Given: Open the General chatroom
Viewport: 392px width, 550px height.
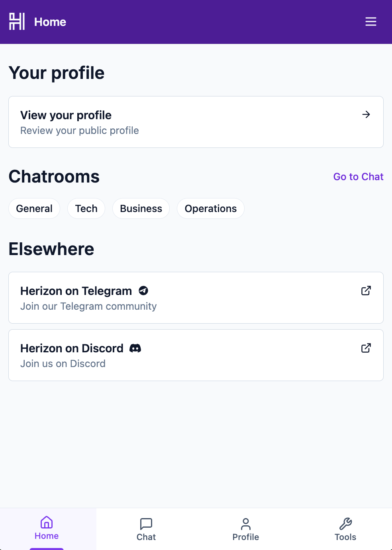Looking at the screenshot, I should (34, 208).
